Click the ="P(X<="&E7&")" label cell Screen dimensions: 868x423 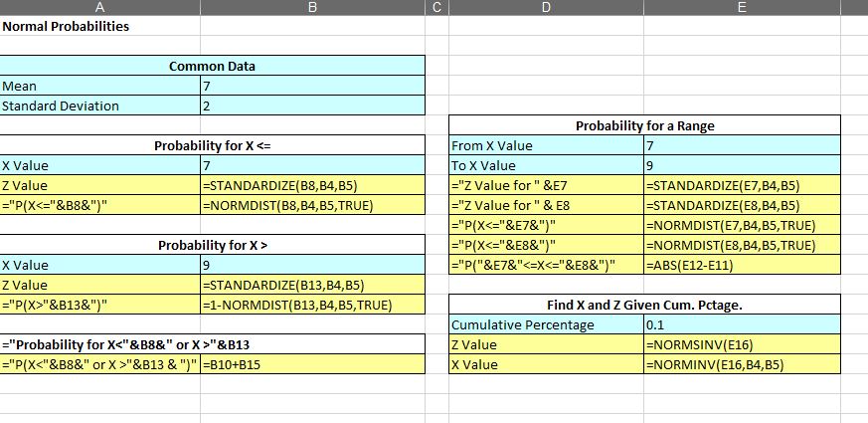tap(547, 225)
